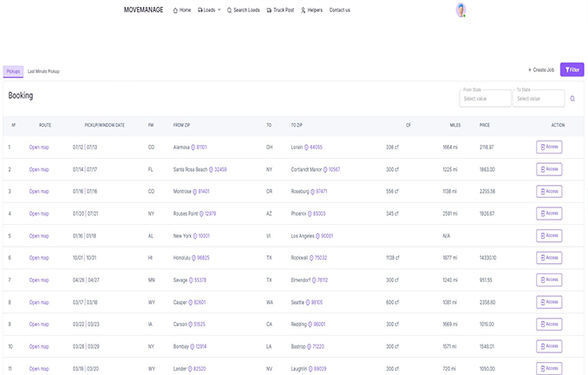Open the user profile avatar
588x375 pixels.
click(461, 10)
